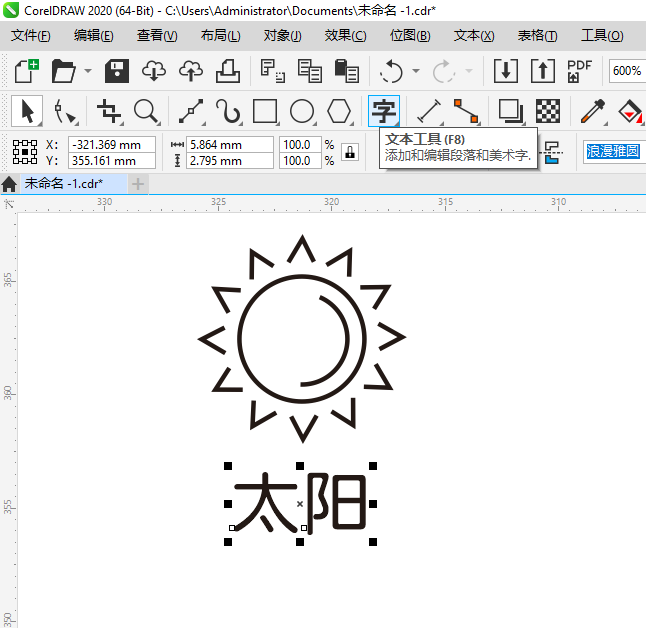
Task: Open the 效果(C) menu
Action: [x=345, y=36]
